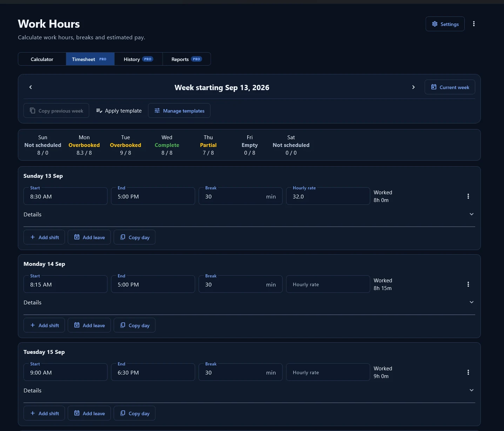Choose Apply template

point(119,110)
